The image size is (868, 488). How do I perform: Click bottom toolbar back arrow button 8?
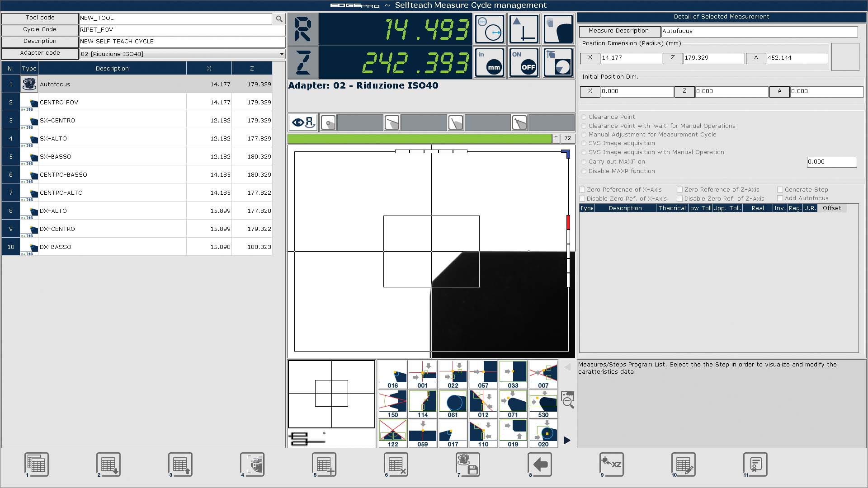[540, 464]
